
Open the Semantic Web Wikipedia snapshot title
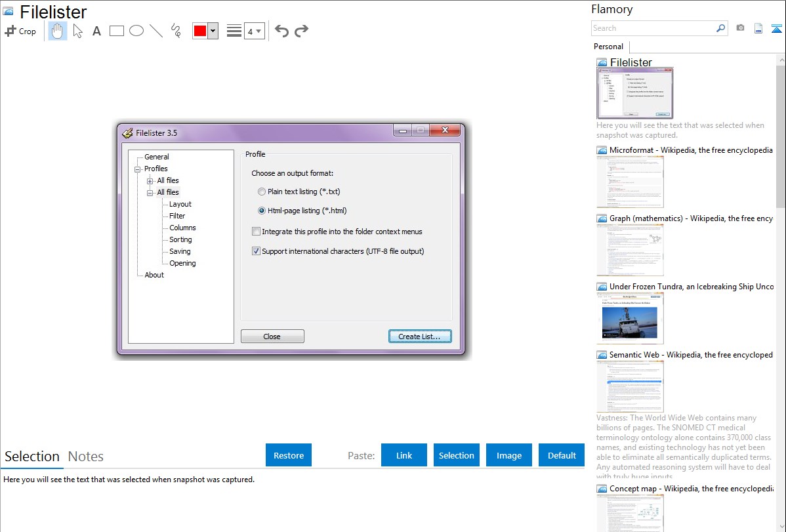pyautogui.click(x=691, y=354)
